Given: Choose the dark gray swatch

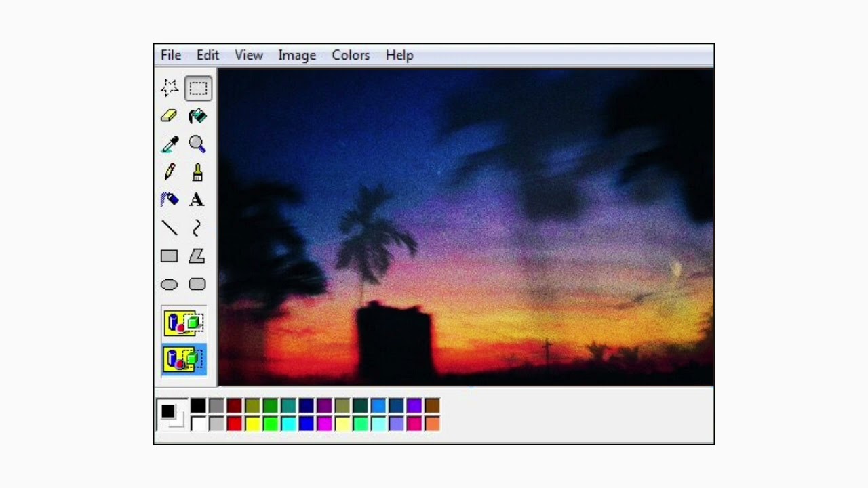Looking at the screenshot, I should [x=216, y=406].
